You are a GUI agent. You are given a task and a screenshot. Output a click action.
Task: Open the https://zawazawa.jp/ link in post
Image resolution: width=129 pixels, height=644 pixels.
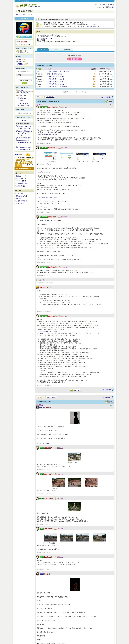click(44, 172)
